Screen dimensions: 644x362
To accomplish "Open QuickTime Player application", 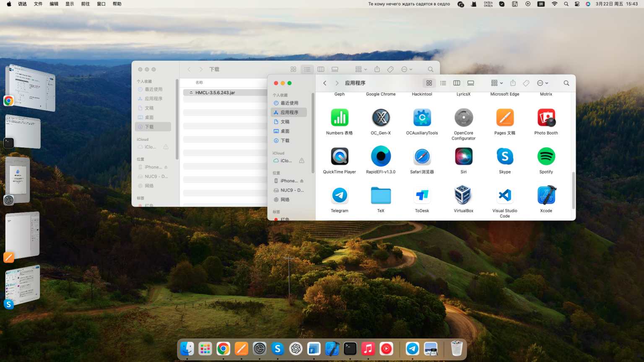I will [339, 157].
